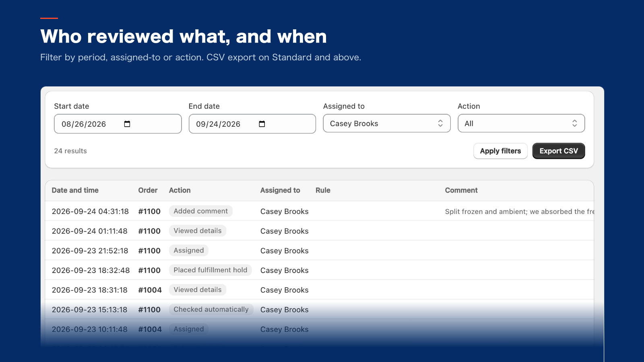Click the Order column header
Screen dimensions: 644x362
148,190
